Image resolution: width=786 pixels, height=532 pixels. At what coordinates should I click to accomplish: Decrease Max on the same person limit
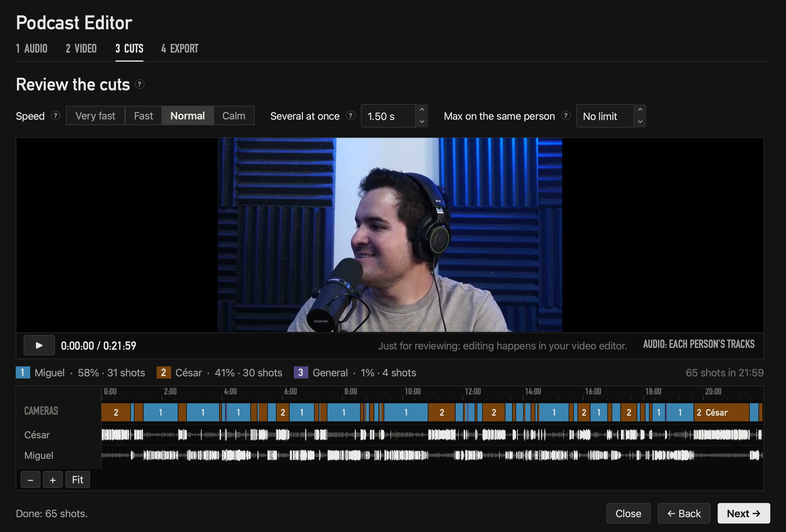640,122
